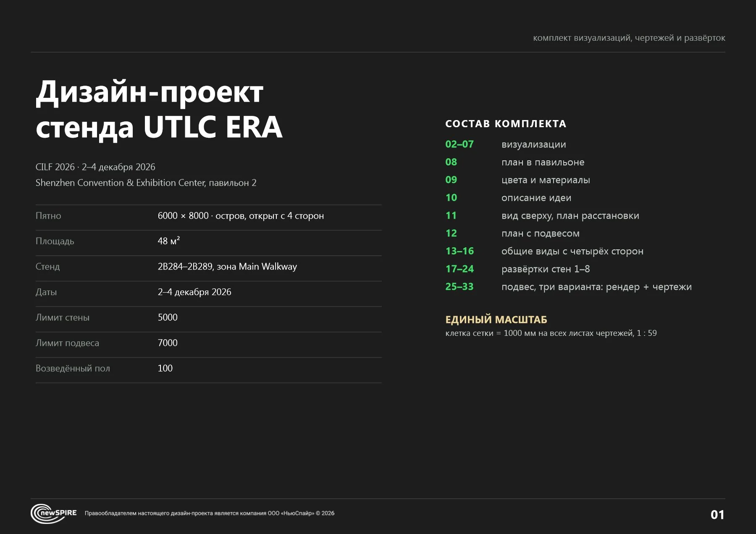
Task: Click the 'Лимит подвеса' row label
Action: [67, 343]
